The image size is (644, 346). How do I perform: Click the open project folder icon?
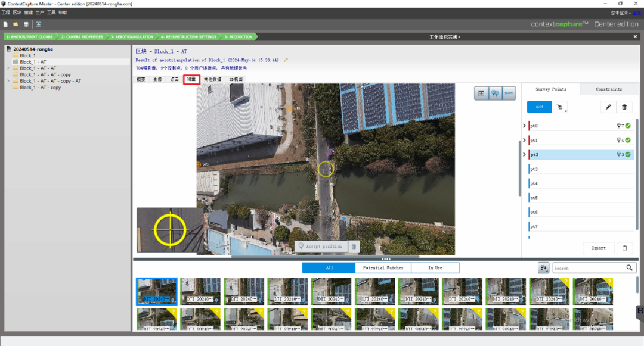[x=16, y=24]
